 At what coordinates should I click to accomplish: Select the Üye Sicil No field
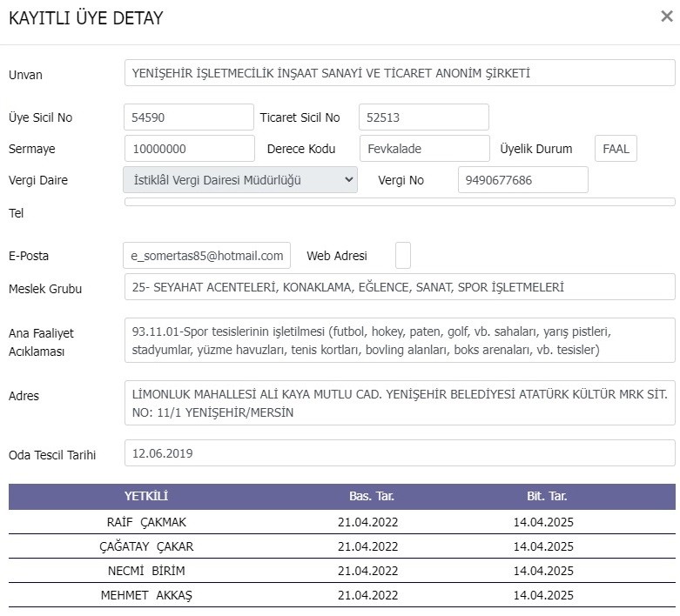(x=189, y=117)
